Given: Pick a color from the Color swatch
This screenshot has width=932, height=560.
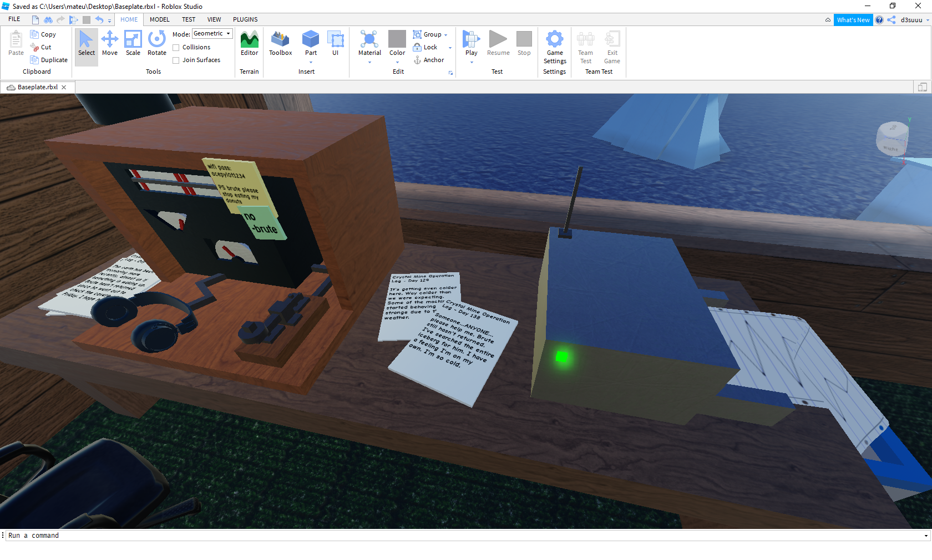Looking at the screenshot, I should pyautogui.click(x=397, y=39).
